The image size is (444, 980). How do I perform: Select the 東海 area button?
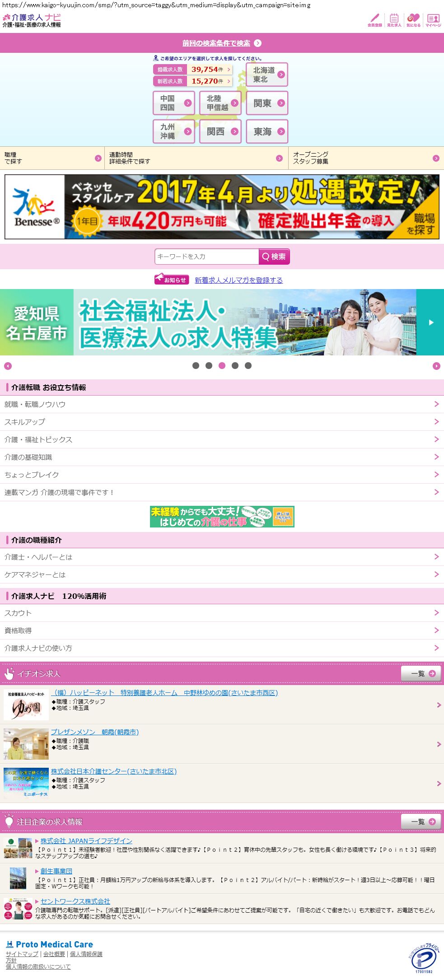point(267,131)
